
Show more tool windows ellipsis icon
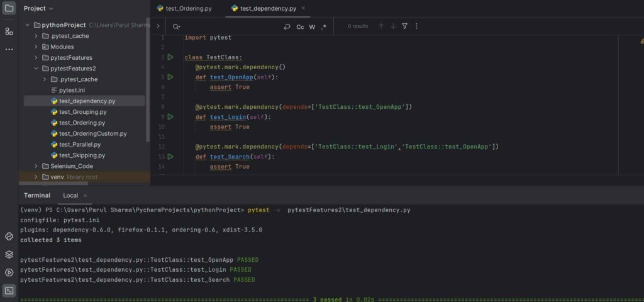(9, 49)
